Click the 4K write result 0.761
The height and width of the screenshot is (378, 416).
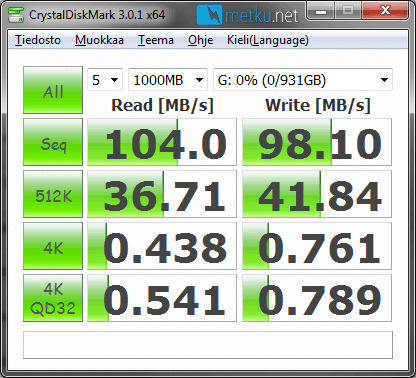coord(317,246)
